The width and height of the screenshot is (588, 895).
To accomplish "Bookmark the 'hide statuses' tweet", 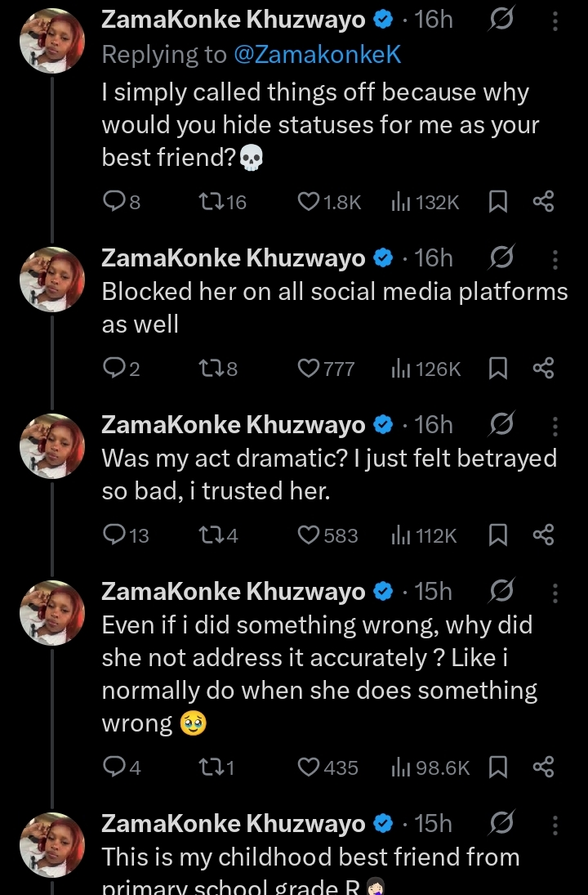I will (x=497, y=202).
